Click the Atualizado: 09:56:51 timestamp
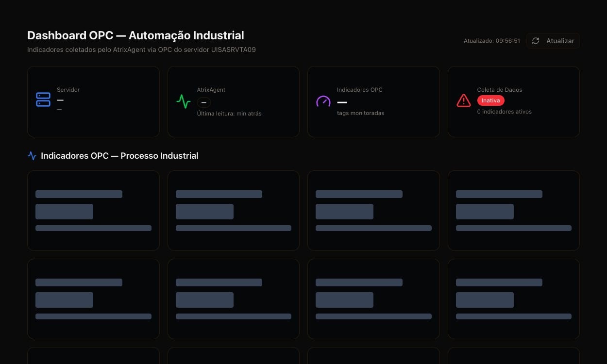Screen dimensions: 607x364 (x=492, y=41)
